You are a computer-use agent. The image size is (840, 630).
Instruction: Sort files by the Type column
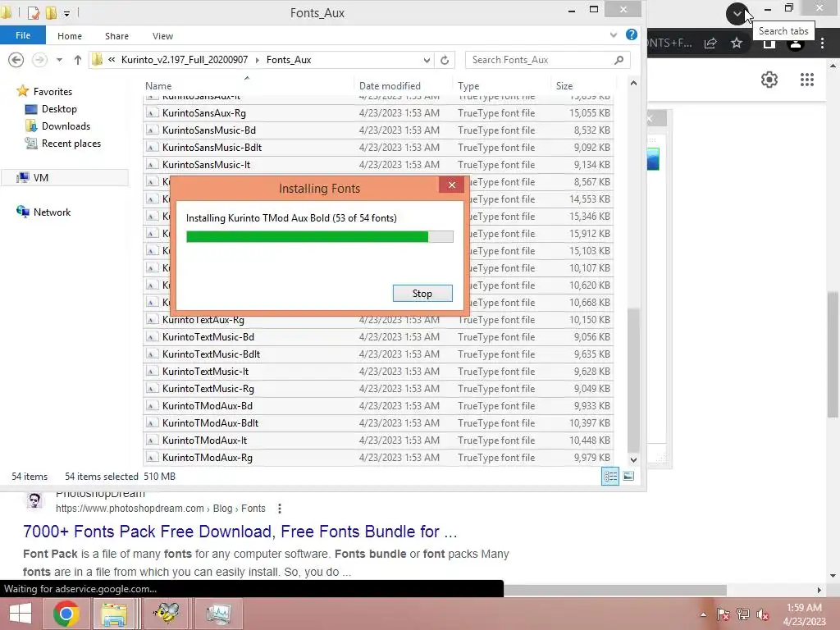coord(468,85)
